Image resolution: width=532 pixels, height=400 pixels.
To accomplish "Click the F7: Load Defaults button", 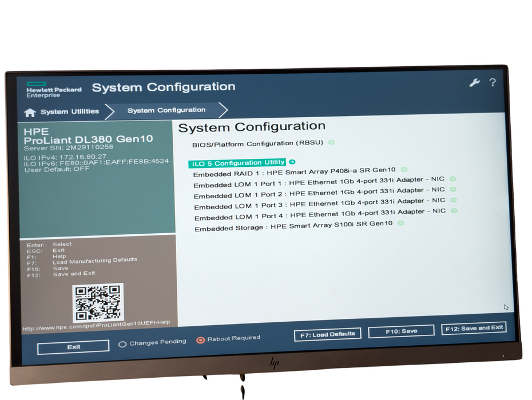I will click(327, 335).
